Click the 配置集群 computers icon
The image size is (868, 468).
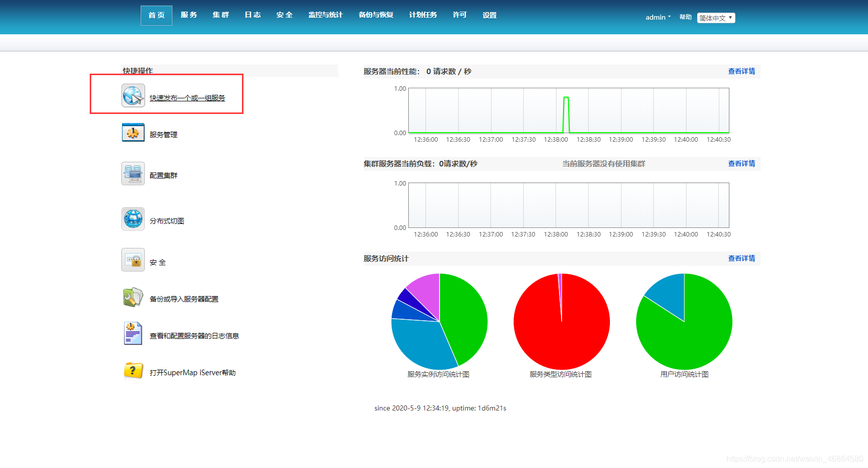[x=133, y=173]
